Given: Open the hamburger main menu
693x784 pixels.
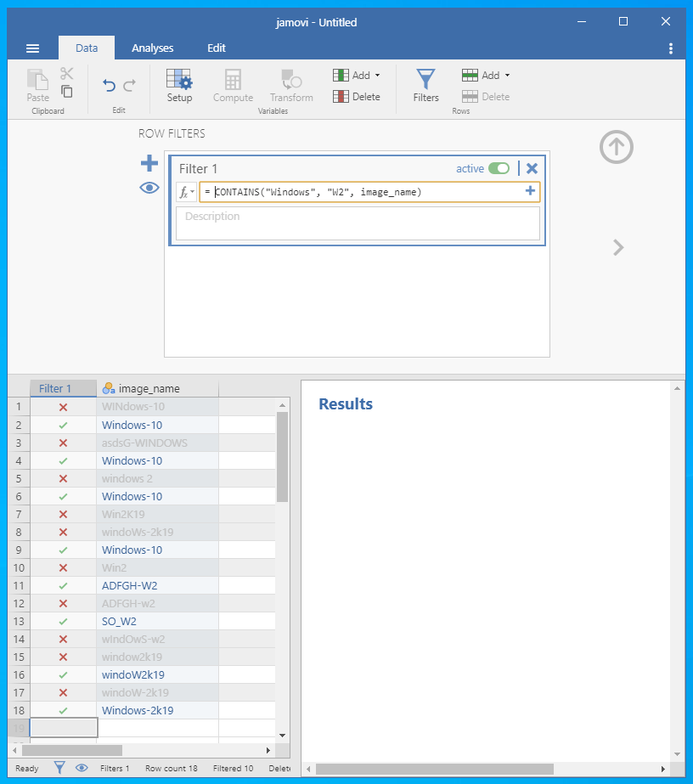Looking at the screenshot, I should (32, 48).
